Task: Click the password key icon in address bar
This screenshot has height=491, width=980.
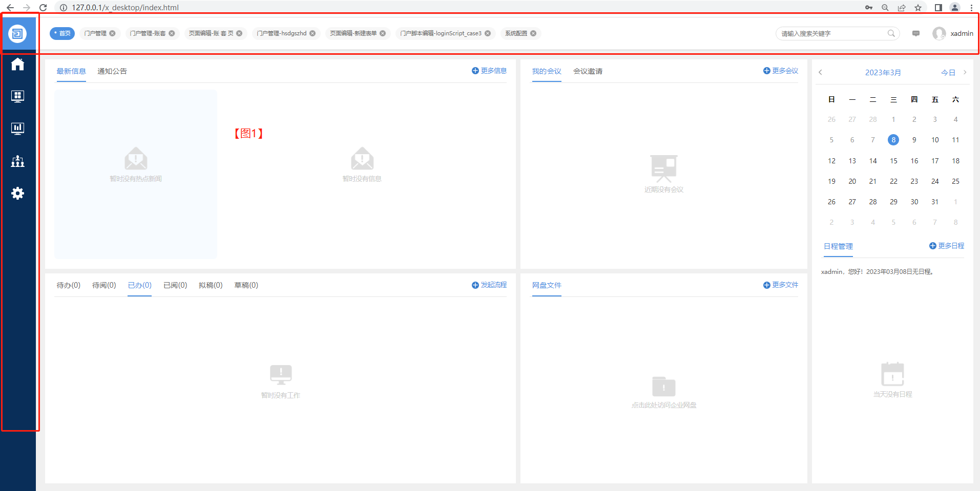Action: point(869,8)
